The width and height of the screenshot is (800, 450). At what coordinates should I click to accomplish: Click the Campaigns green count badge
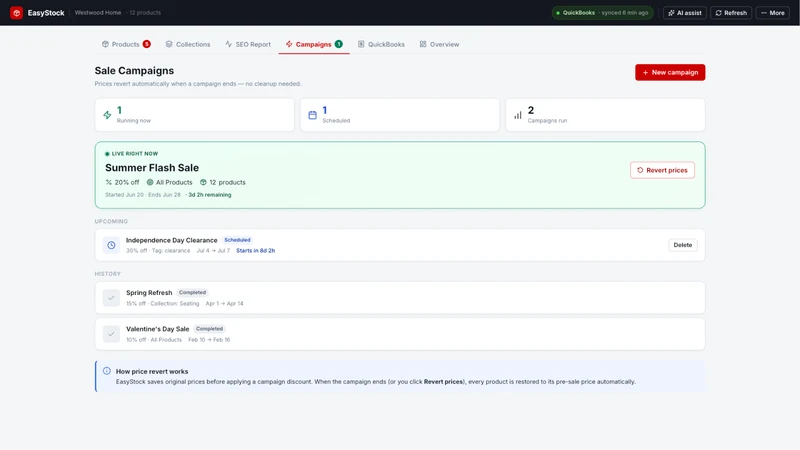(x=338, y=44)
